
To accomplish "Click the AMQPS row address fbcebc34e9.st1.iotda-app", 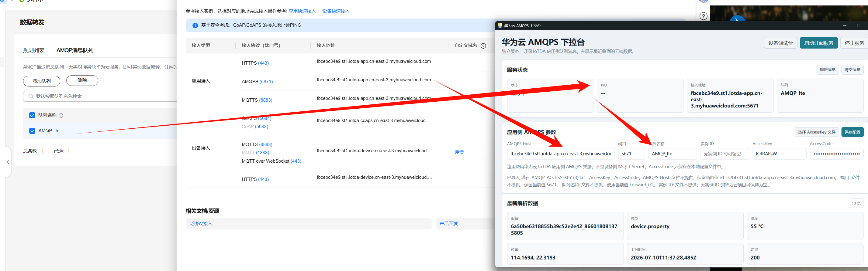I will tap(374, 80).
